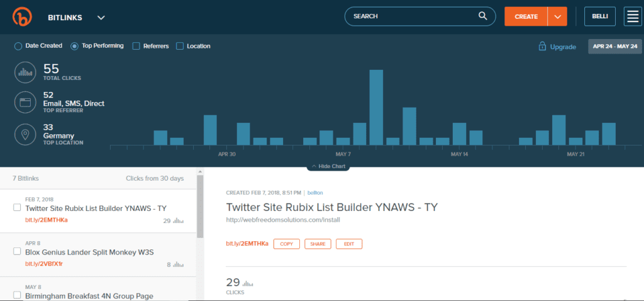
Task: Click the Upgrade lock icon
Action: pos(542,47)
